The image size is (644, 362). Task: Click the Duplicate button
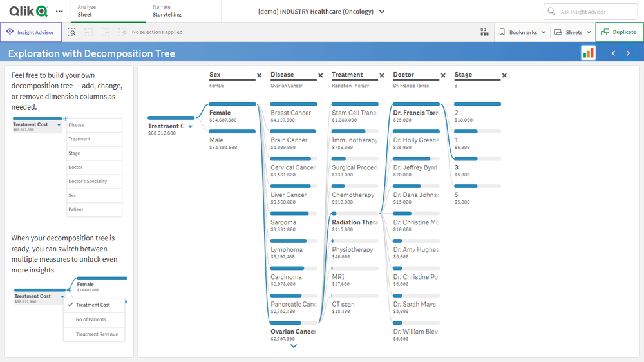coord(619,32)
